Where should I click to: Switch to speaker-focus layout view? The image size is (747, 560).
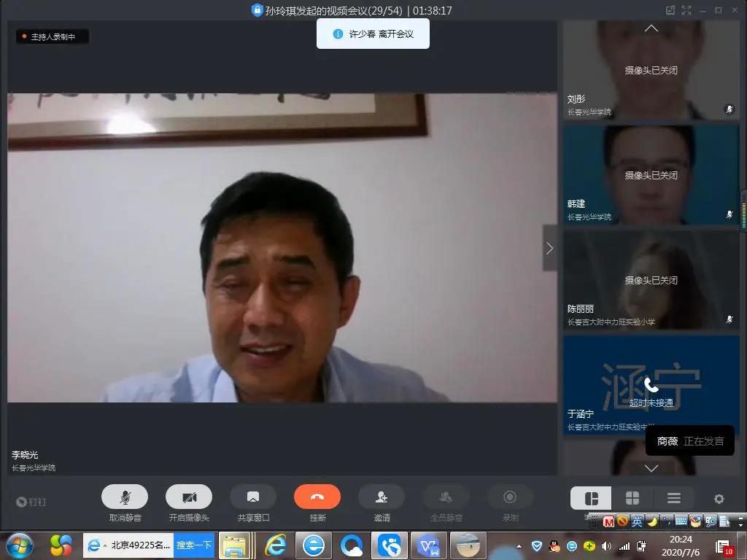coord(592,499)
